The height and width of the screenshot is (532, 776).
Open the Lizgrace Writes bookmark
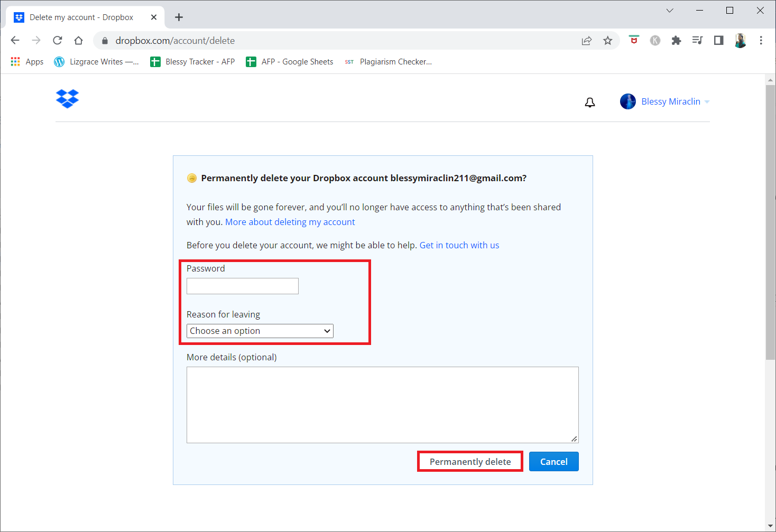96,62
